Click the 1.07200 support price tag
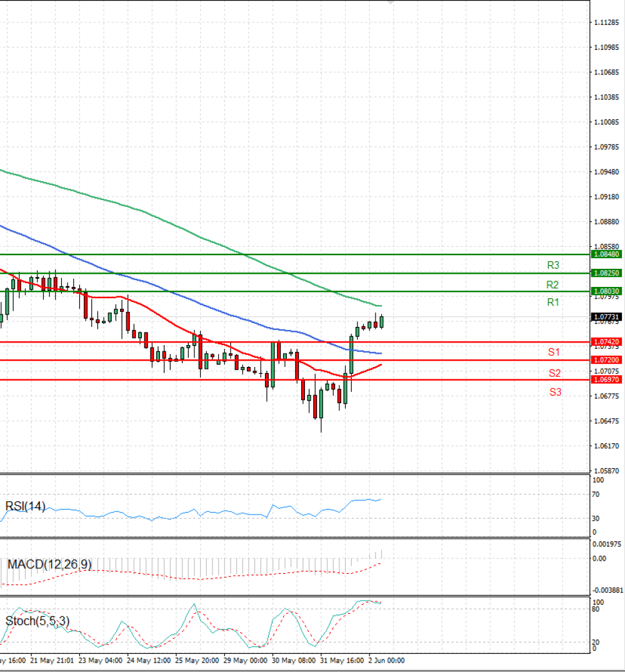Viewport: 625px width, 672px height. coord(606,359)
